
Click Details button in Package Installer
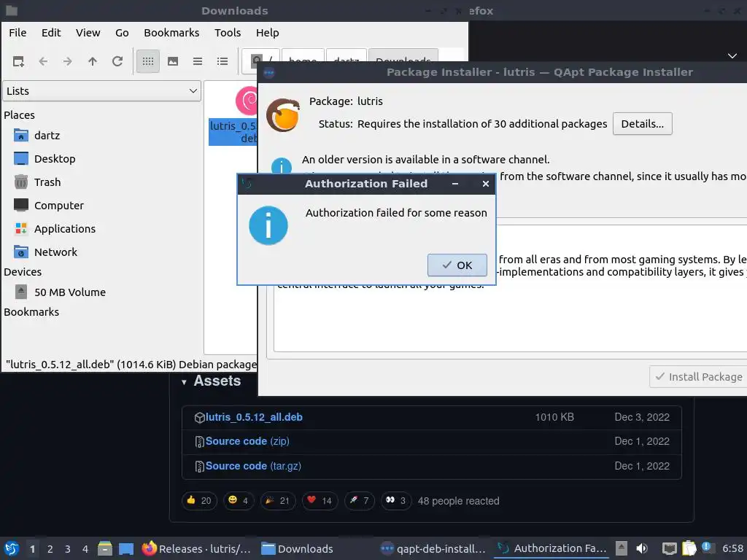click(x=642, y=124)
